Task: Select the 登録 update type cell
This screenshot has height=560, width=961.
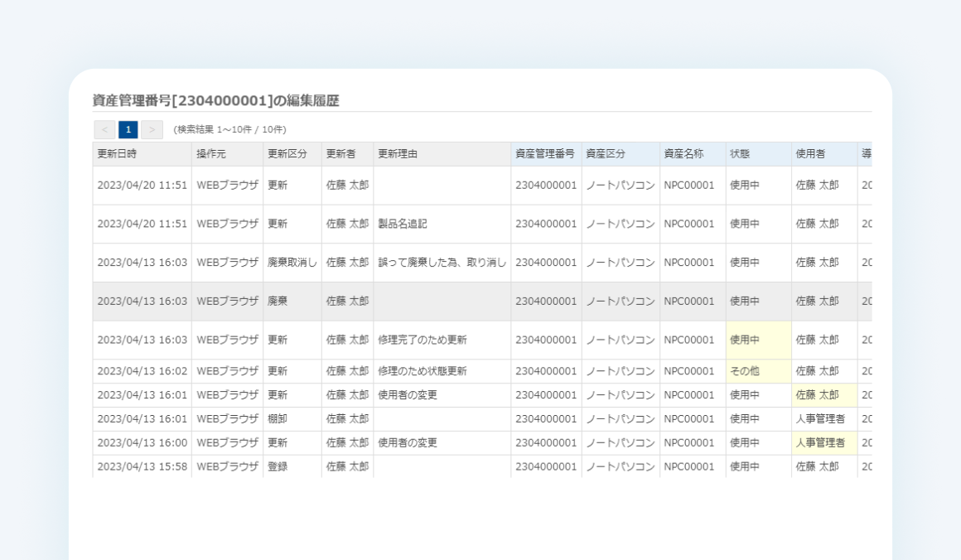Action: click(x=292, y=466)
